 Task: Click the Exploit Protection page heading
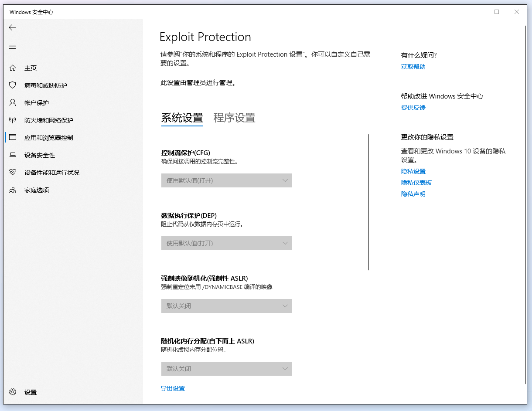point(205,37)
